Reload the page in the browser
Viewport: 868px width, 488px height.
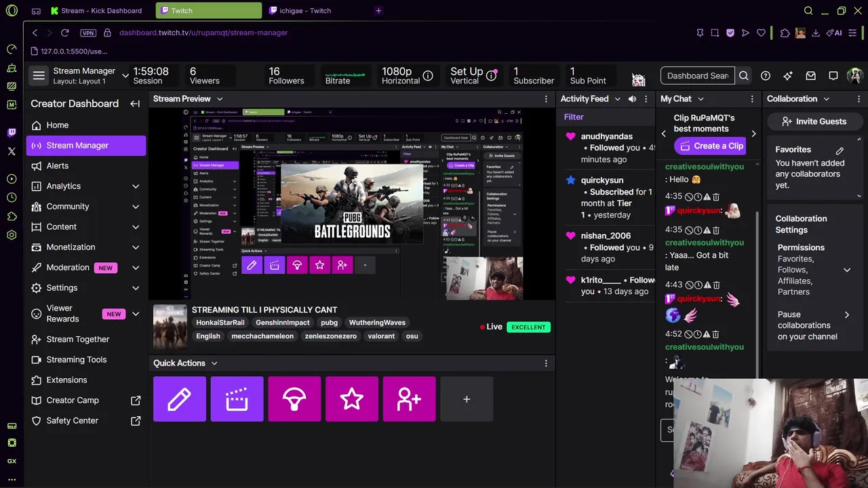coord(64,33)
